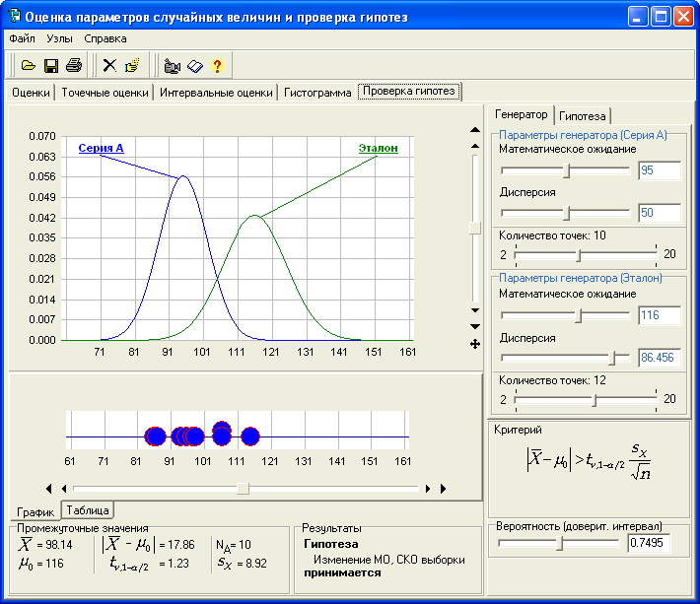
Task: Click the horizontal scrollbar thumb under the dot plot
Action: click(243, 489)
